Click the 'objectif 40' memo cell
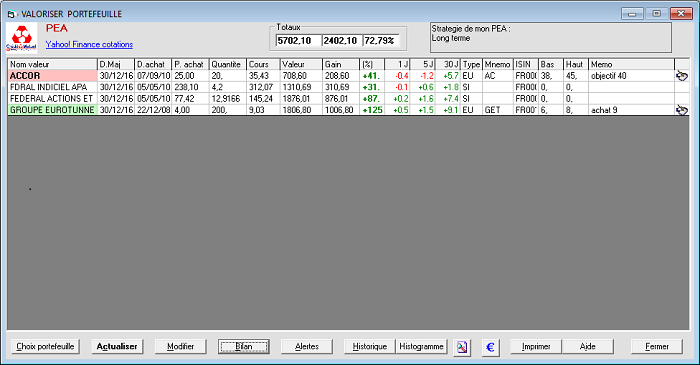This screenshot has width=700, height=365. (x=632, y=76)
